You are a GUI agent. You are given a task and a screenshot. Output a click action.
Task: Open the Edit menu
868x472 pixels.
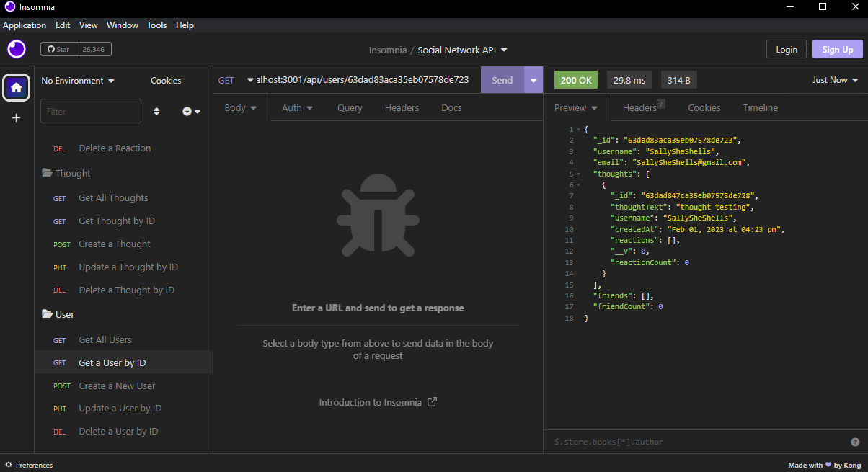63,25
